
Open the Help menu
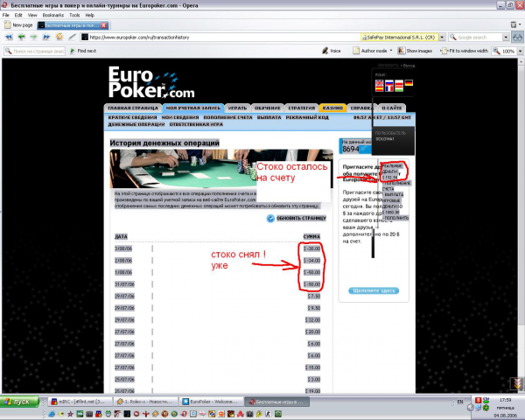89,15
